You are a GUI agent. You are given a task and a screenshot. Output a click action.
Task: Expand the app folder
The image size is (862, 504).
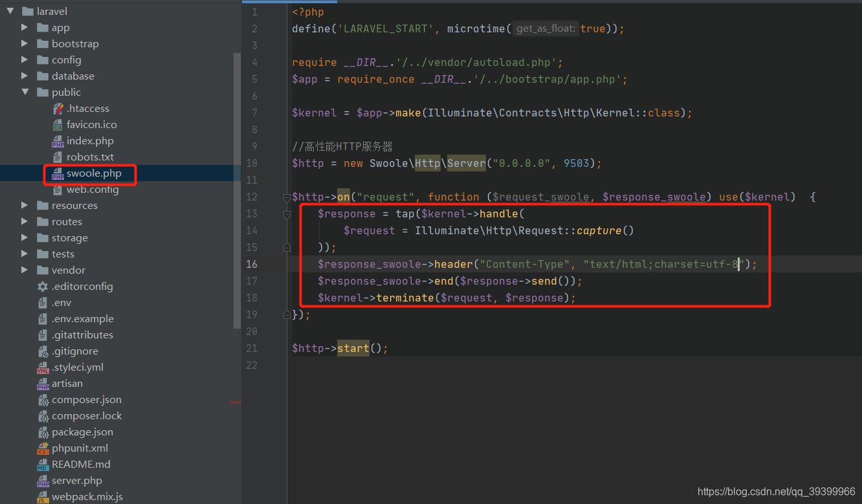(x=25, y=27)
